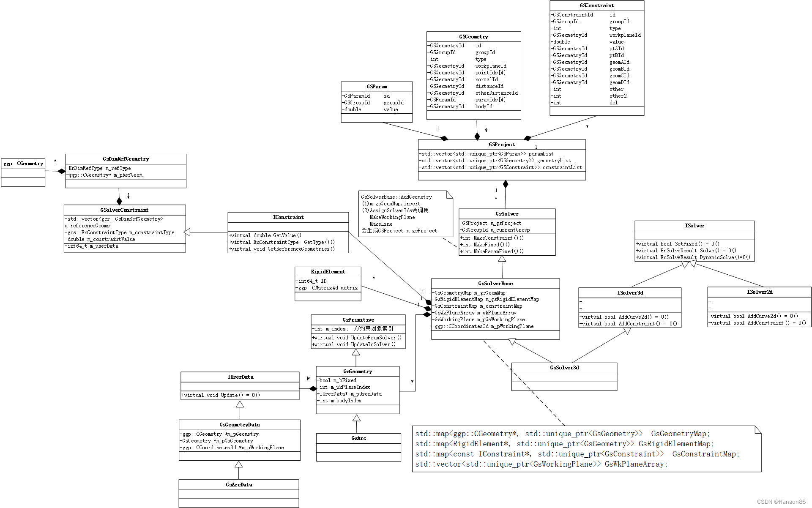Image resolution: width=812 pixels, height=508 pixels.
Task: Click inheritance triangle below IUserData
Action: [240, 404]
